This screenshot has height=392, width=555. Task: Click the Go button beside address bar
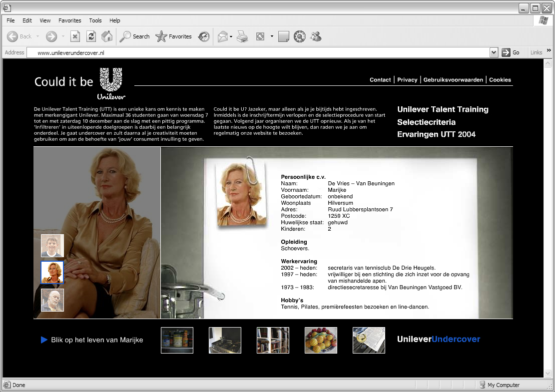pyautogui.click(x=511, y=52)
